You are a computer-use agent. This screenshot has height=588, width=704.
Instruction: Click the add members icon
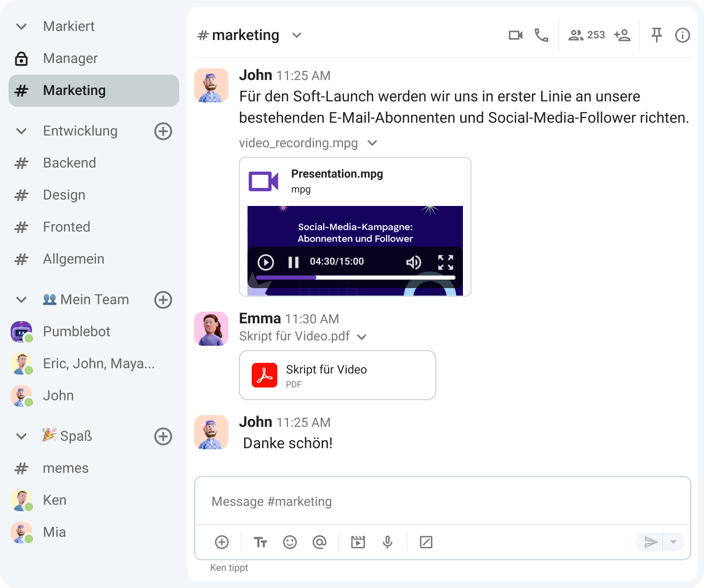tap(622, 35)
